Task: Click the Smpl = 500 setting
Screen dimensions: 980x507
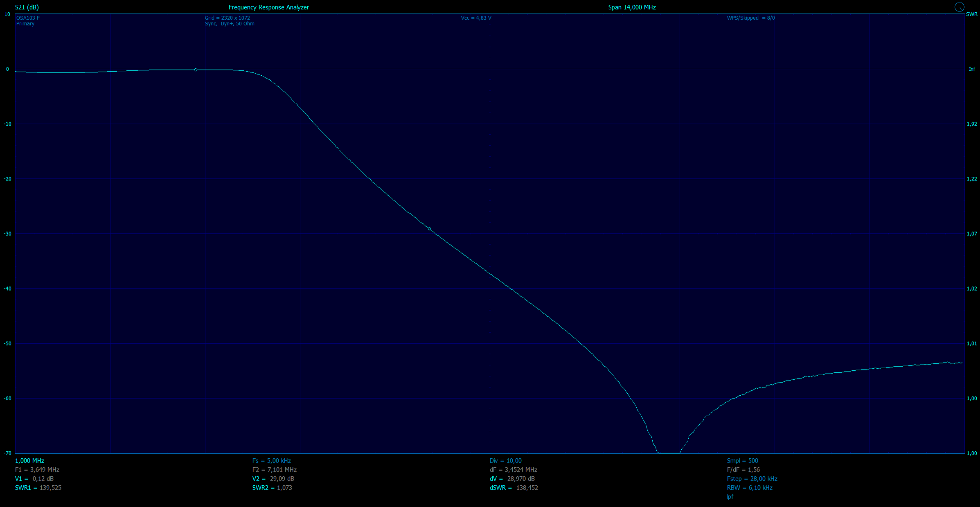Action: coord(742,461)
